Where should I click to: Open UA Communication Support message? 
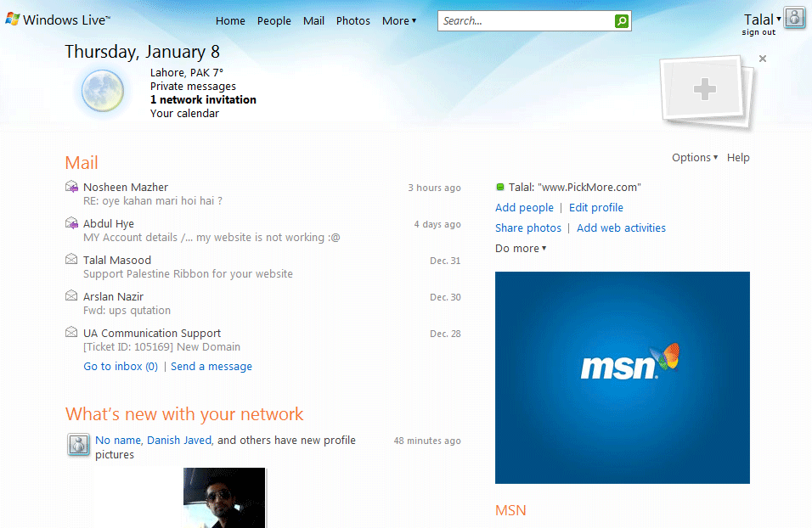coord(152,333)
